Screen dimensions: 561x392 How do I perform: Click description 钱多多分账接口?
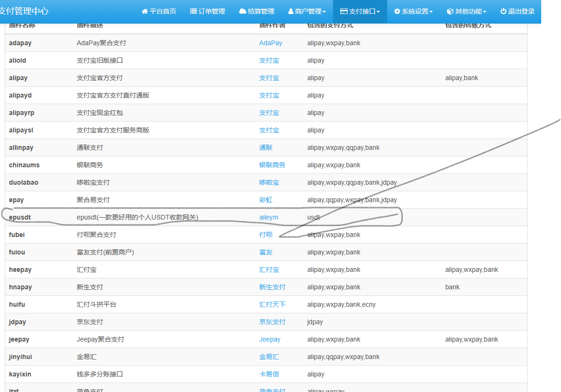pyautogui.click(x=100, y=375)
